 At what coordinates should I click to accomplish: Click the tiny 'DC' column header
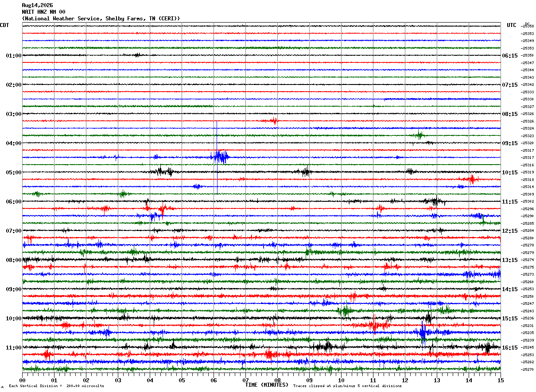[x=527, y=24]
